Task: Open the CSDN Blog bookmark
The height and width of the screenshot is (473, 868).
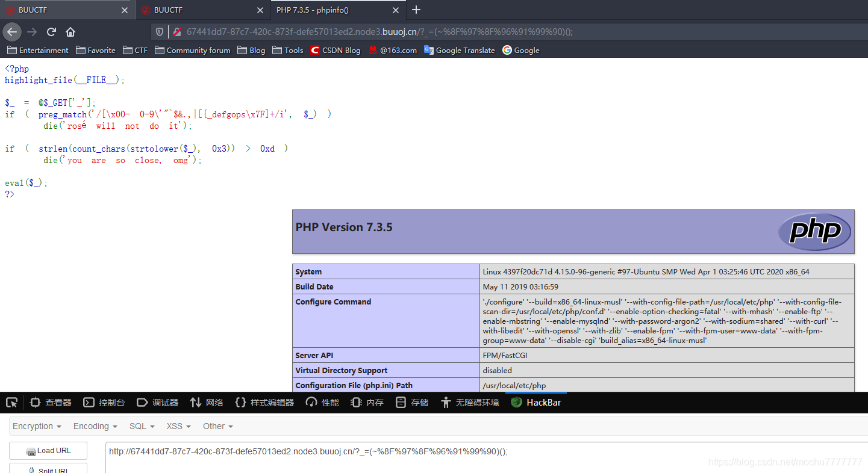Action: (336, 50)
